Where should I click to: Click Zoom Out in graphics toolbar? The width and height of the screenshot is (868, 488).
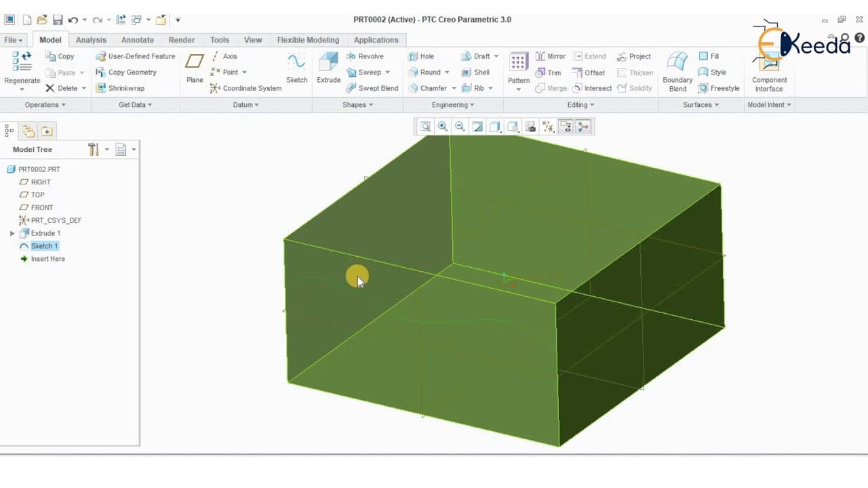pyautogui.click(x=460, y=127)
